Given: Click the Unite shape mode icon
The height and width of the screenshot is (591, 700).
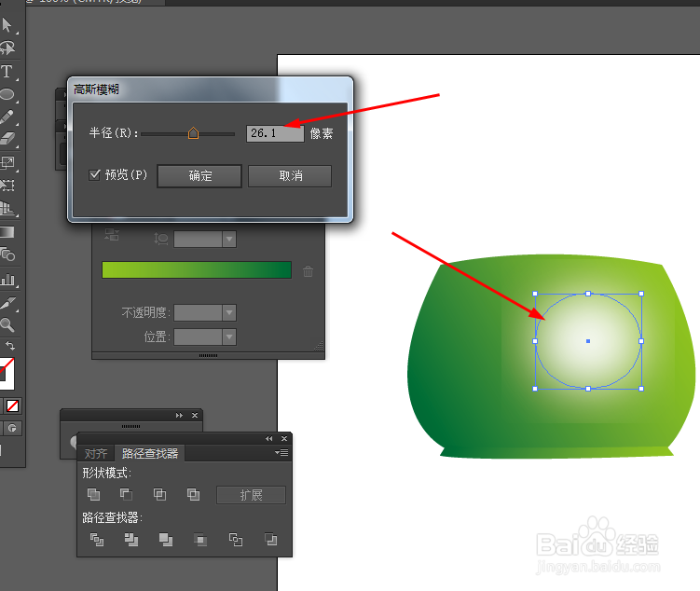Looking at the screenshot, I should [x=93, y=494].
